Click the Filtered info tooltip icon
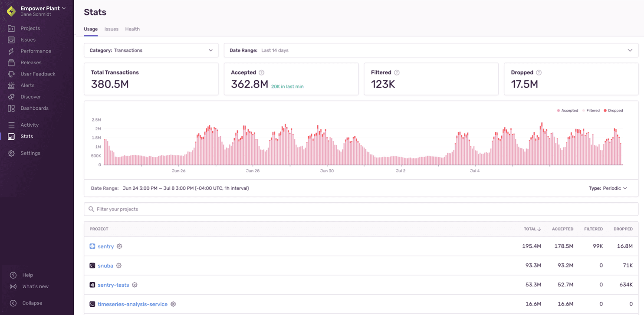Screen dimensions: 644x315 coord(397,72)
